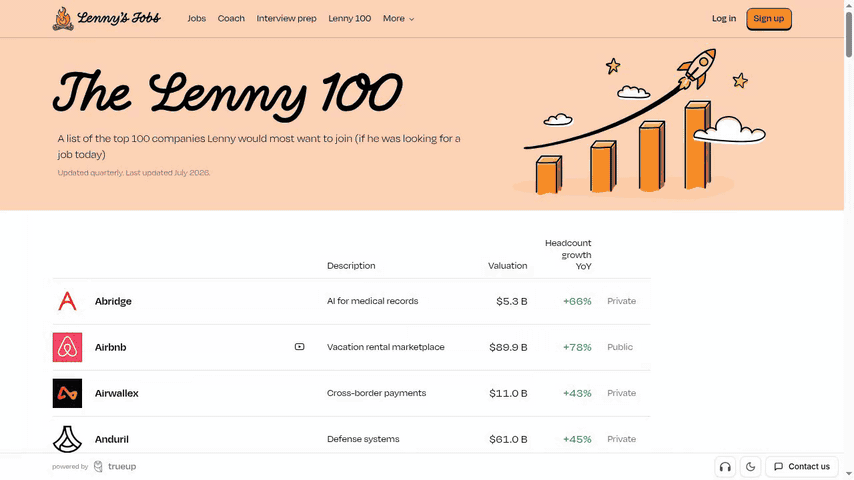Click "Defense systems" description
Screen dimensions: 854x480
coord(363,439)
